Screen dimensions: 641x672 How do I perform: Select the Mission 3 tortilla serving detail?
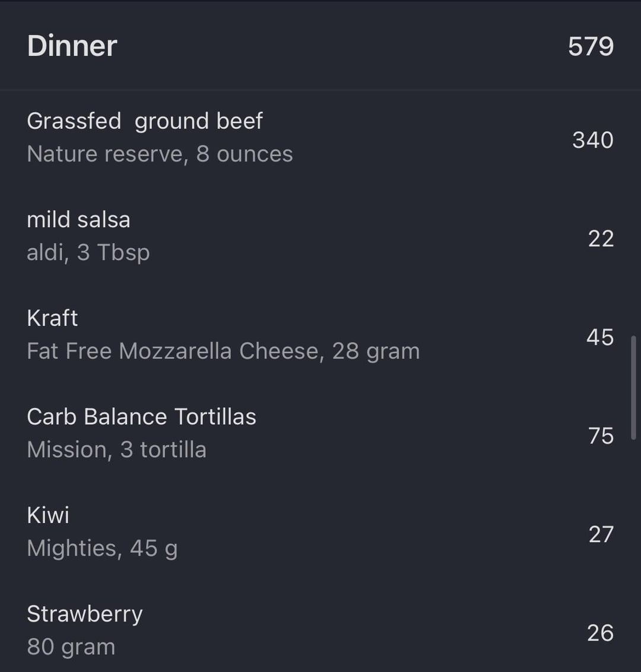(116, 449)
